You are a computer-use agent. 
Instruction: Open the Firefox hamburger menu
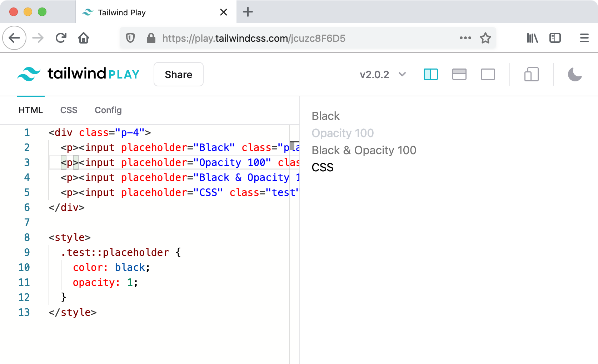pyautogui.click(x=584, y=38)
